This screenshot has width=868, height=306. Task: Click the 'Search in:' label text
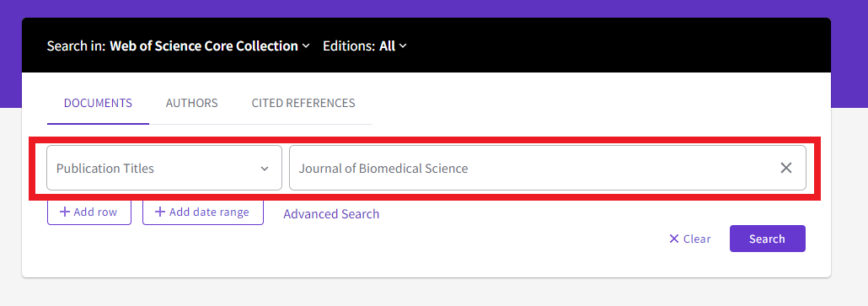pyautogui.click(x=76, y=46)
